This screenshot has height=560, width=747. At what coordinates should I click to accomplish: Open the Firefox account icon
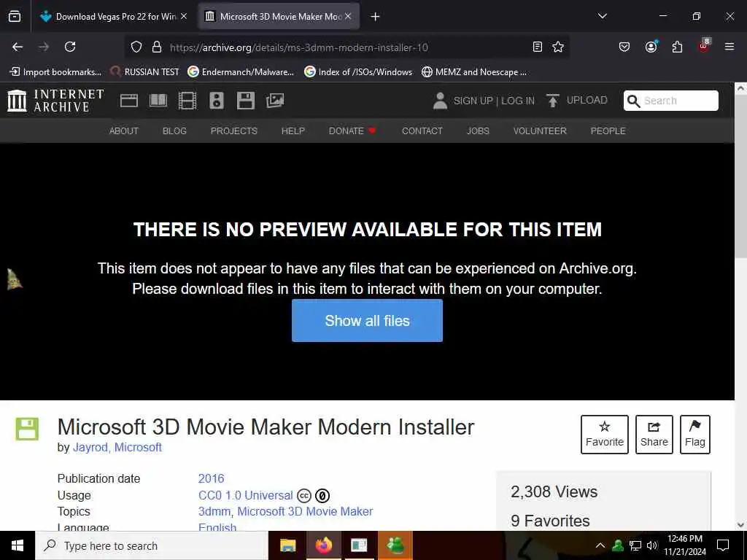click(x=651, y=47)
